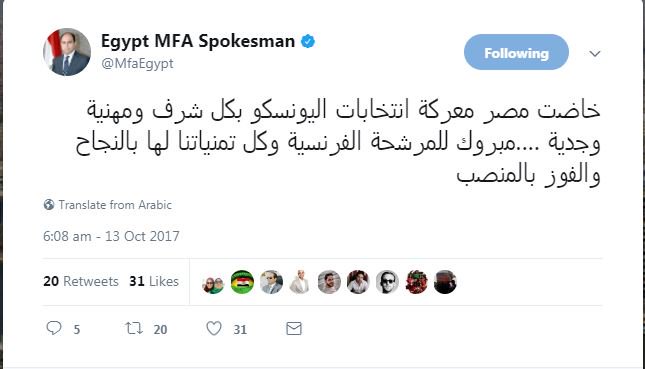645x369 pixels.
Task: Click the green flag lips avatar
Action: pyautogui.click(x=242, y=282)
